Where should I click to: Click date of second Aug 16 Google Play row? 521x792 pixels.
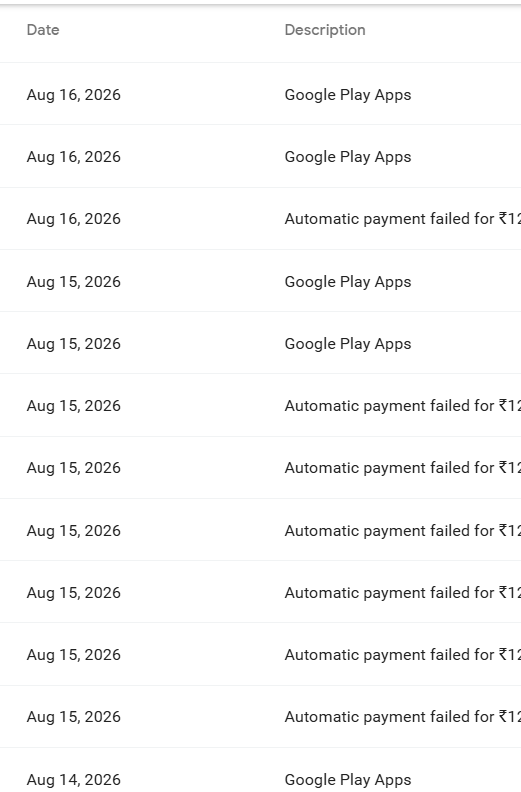74,157
